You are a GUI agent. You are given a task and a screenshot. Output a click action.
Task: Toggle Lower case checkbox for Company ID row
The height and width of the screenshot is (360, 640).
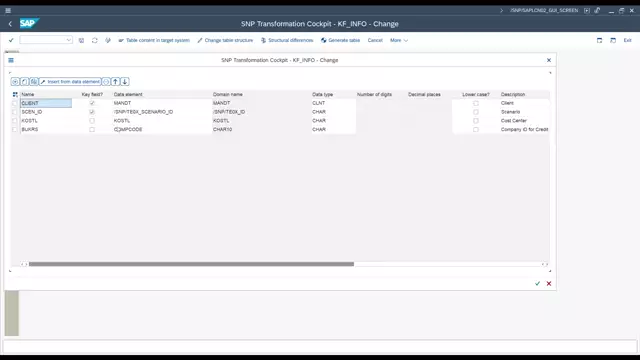(476, 129)
